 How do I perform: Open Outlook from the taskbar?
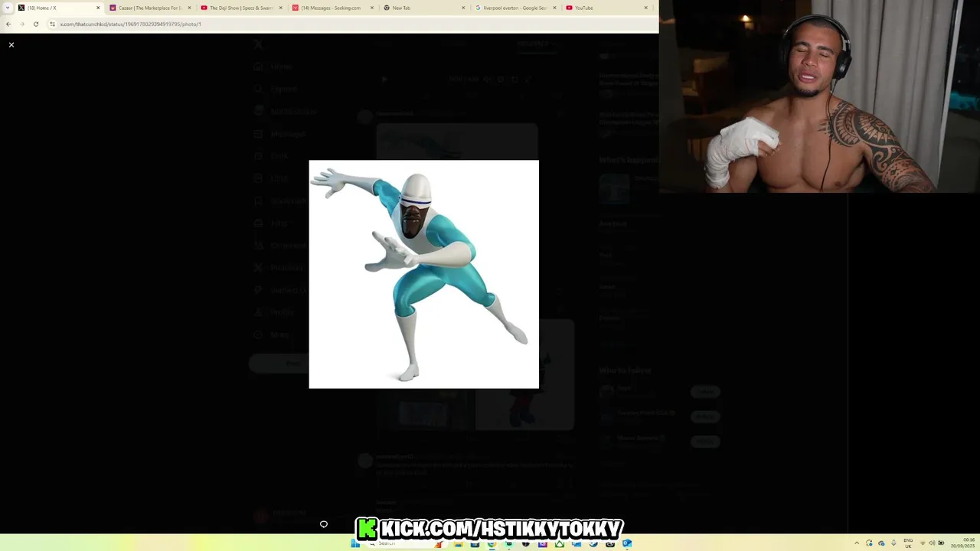click(626, 543)
